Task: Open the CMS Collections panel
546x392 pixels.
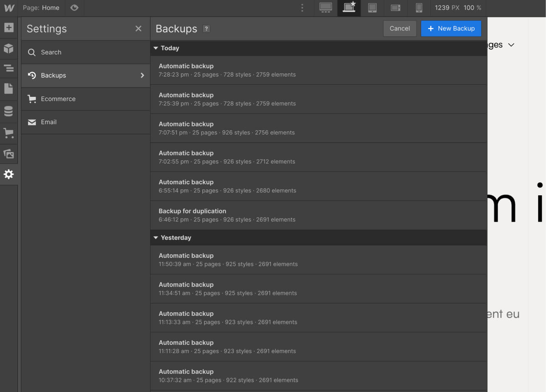Action: point(9,111)
